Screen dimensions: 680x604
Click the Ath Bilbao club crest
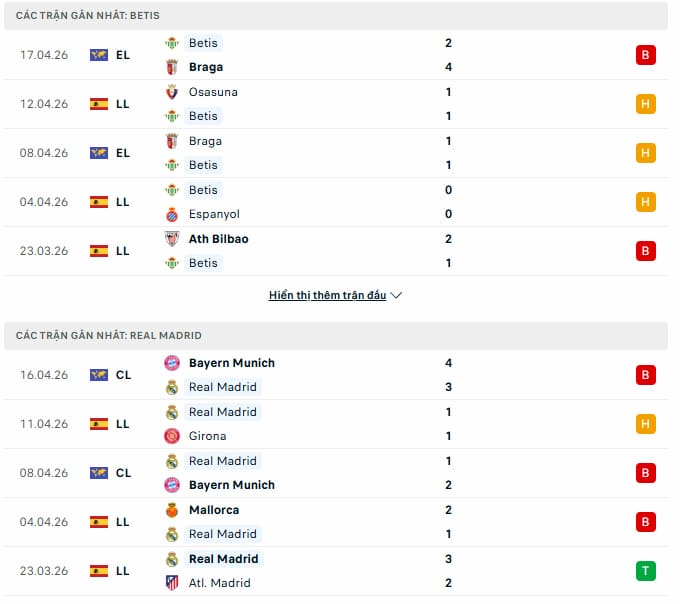click(172, 239)
